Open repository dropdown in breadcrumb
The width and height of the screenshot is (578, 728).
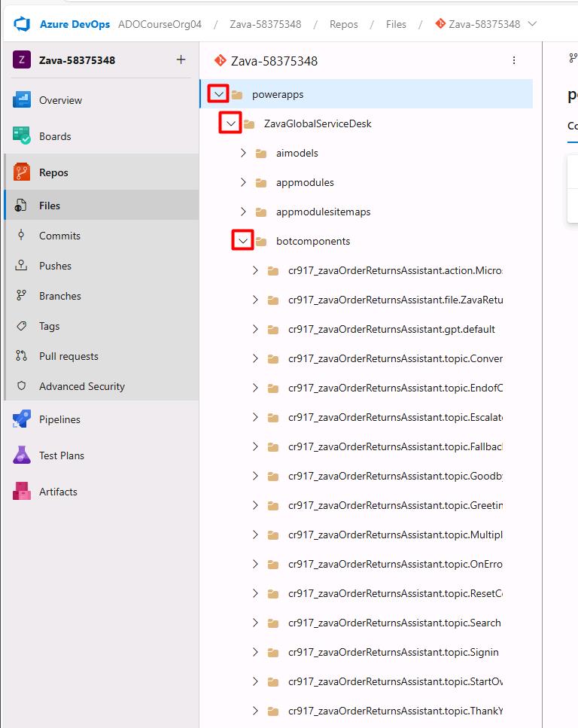click(x=533, y=23)
